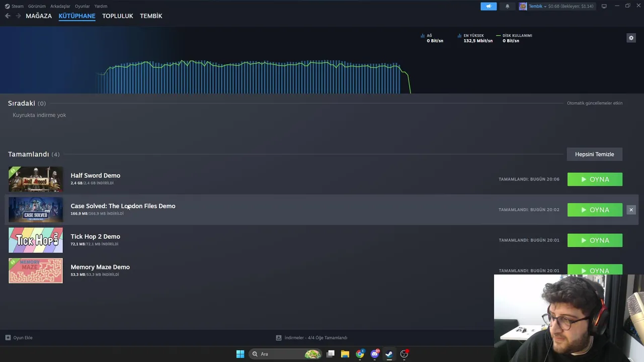
Task: Open Memory Maze Demo thumbnail
Action: 36,270
